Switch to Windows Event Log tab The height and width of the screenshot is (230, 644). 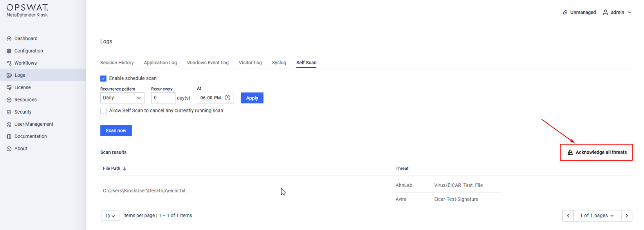[208, 63]
